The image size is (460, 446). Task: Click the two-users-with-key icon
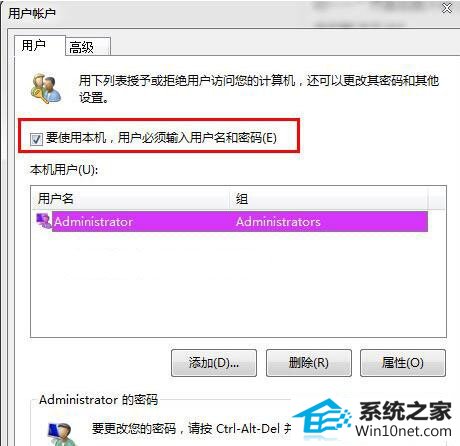pyautogui.click(x=46, y=89)
